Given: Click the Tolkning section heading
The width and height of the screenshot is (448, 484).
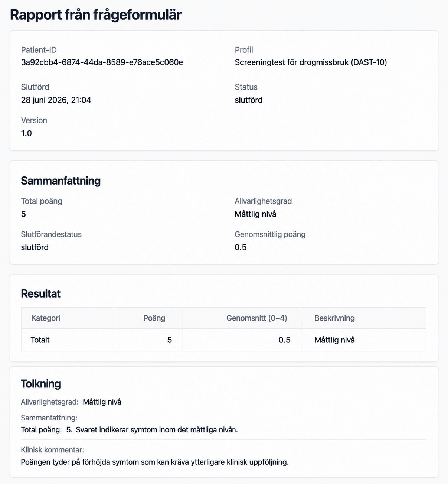Looking at the screenshot, I should [41, 384].
